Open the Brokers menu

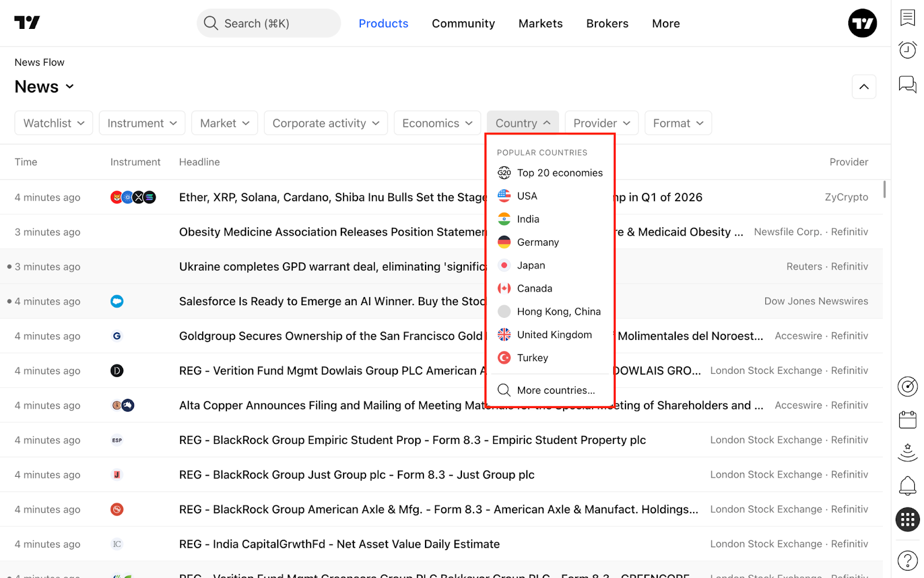click(607, 24)
